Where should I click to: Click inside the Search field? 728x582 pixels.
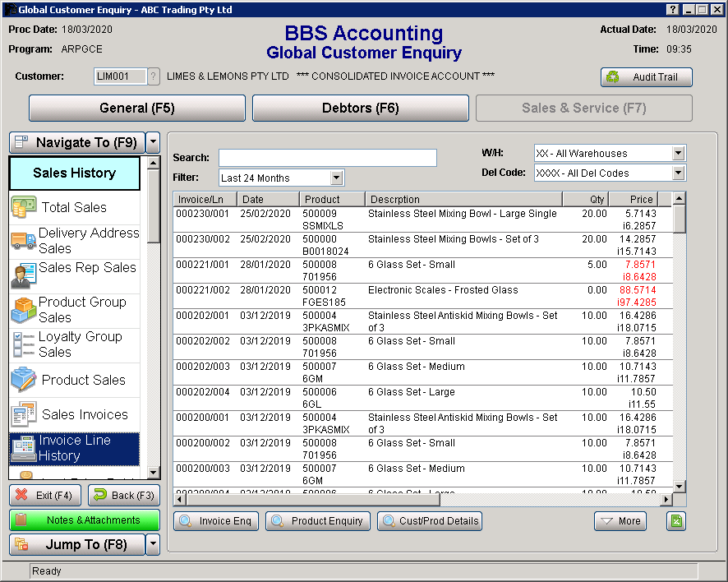tap(327, 157)
